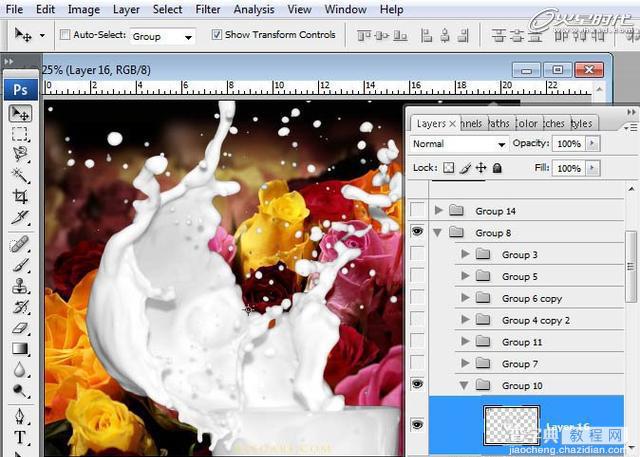Click Align vertical centers icon
This screenshot has height=457, width=640.
pos(382,36)
